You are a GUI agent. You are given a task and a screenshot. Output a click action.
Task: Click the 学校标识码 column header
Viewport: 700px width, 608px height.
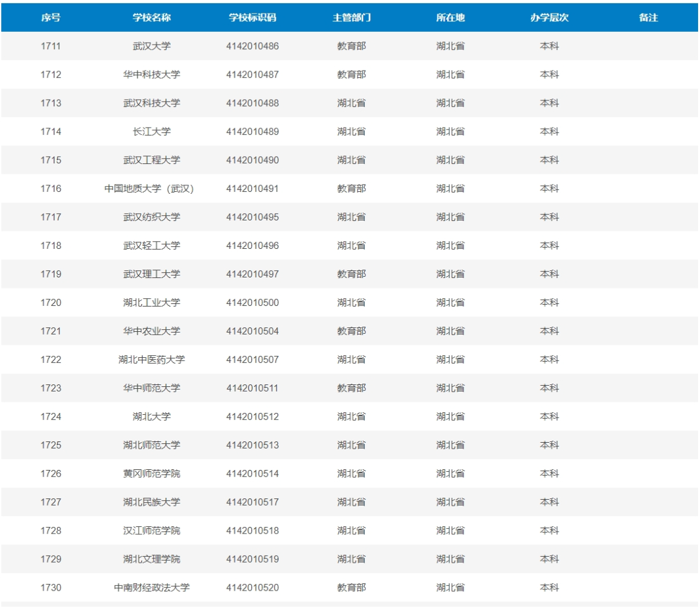[252, 18]
